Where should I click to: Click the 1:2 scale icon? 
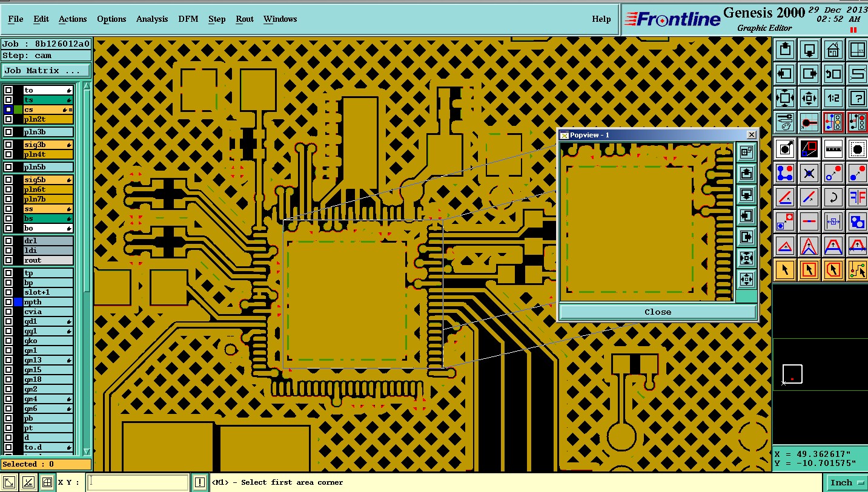point(833,97)
